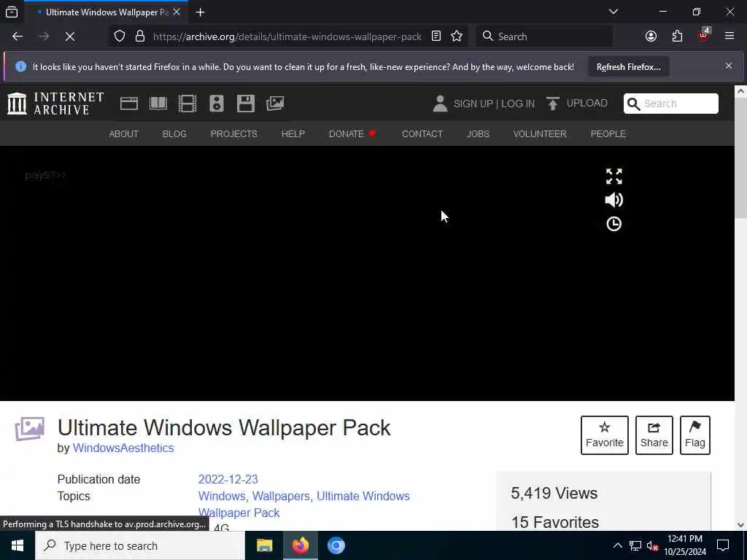This screenshot has width=747, height=560.
Task: Open the PEOPLE menu item
Action: click(608, 134)
